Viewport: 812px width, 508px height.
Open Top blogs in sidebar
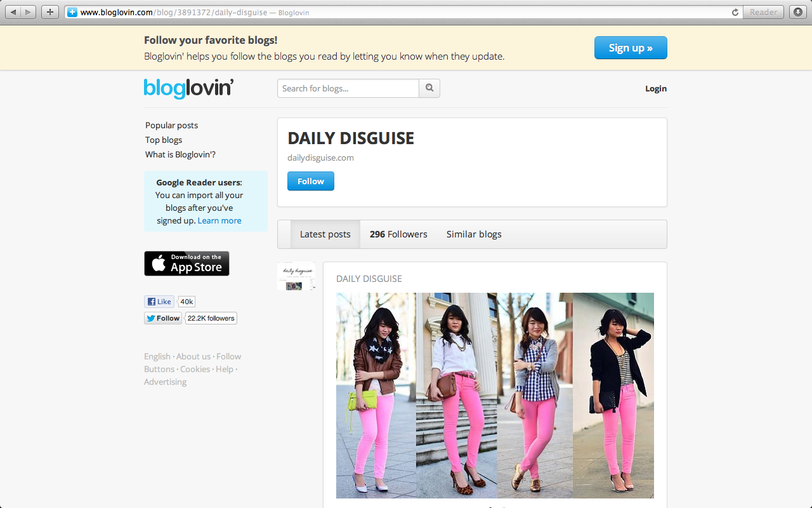point(164,140)
